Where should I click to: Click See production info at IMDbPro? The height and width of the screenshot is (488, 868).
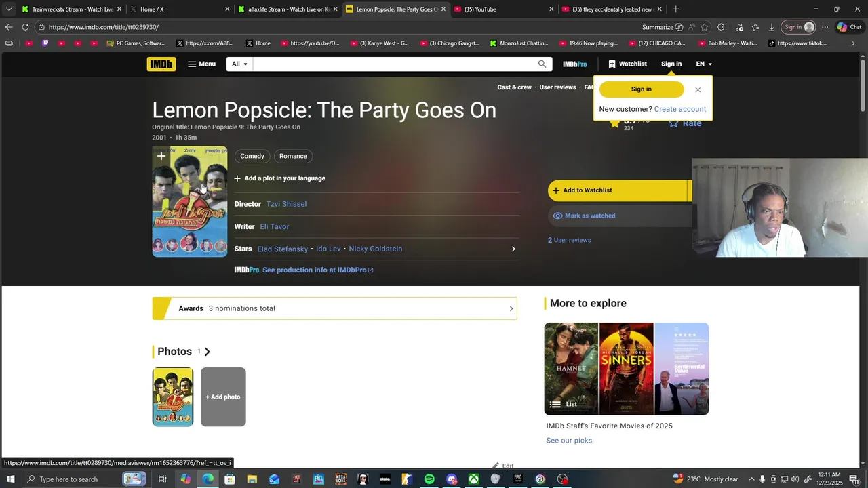point(317,270)
